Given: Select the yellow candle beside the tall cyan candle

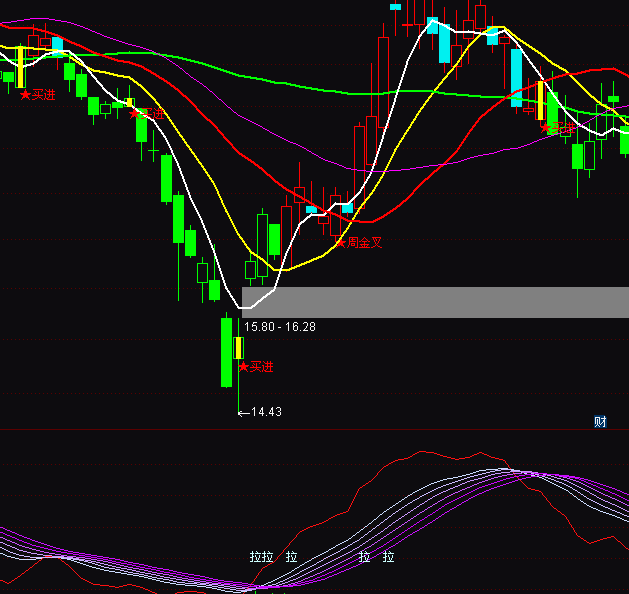Looking at the screenshot, I should [541, 101].
